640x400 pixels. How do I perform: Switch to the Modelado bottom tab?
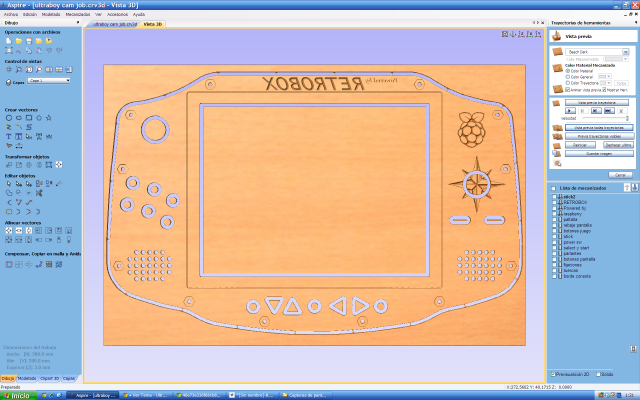point(27,378)
